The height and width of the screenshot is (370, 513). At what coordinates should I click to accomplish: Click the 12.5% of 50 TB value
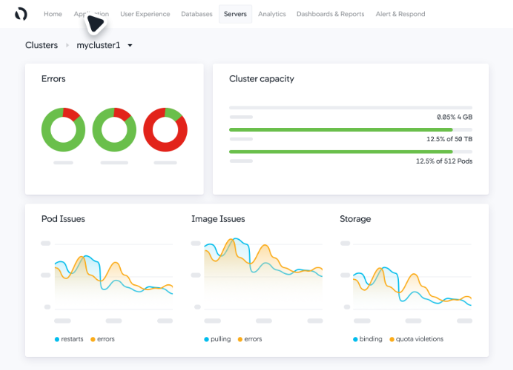449,139
